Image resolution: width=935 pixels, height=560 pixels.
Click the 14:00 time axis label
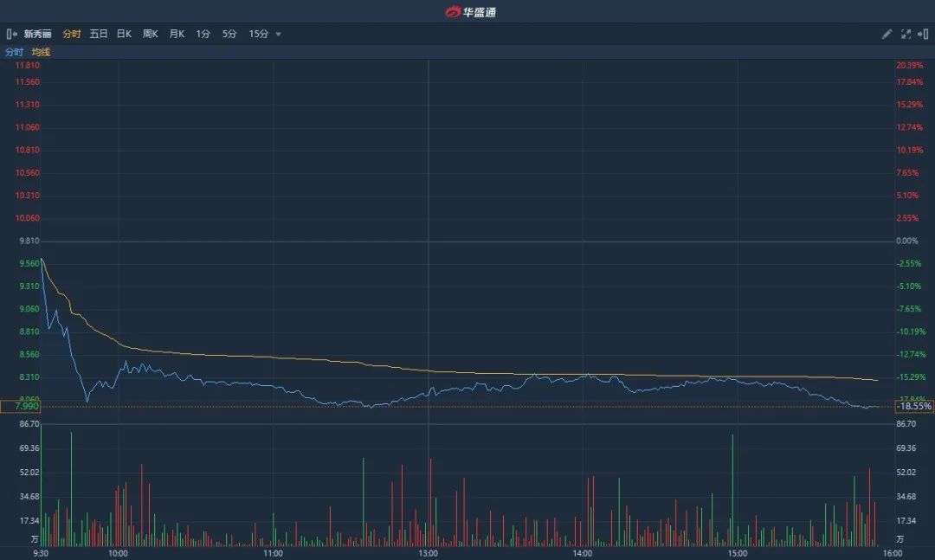click(x=583, y=553)
